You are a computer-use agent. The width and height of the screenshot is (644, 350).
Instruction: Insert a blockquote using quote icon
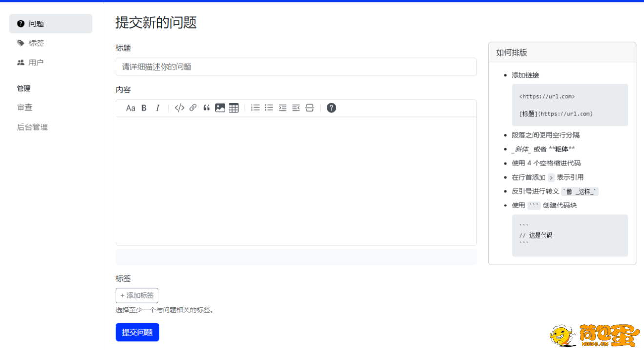tap(207, 108)
